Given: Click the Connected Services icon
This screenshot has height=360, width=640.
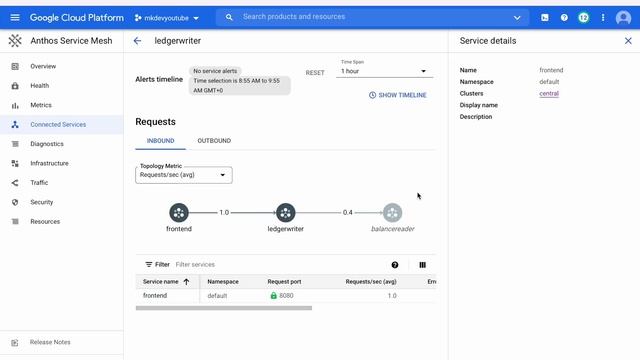Looking at the screenshot, I should pyautogui.click(x=15, y=124).
